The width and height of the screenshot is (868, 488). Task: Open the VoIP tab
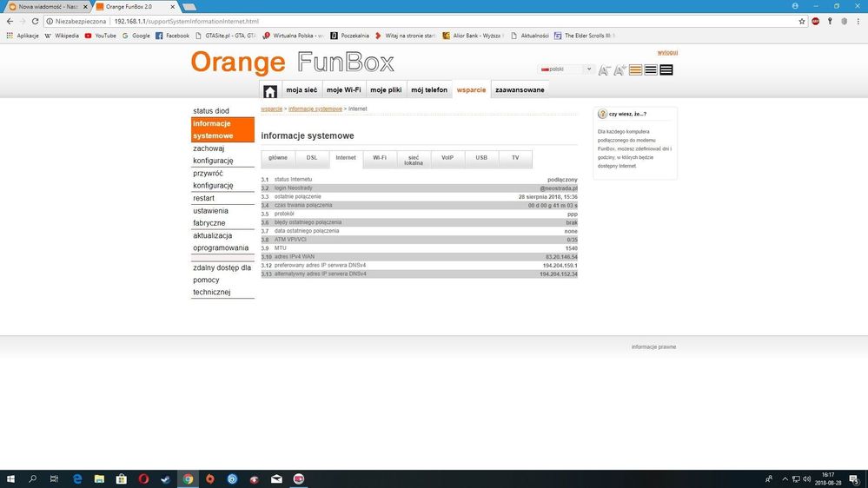[x=447, y=158]
